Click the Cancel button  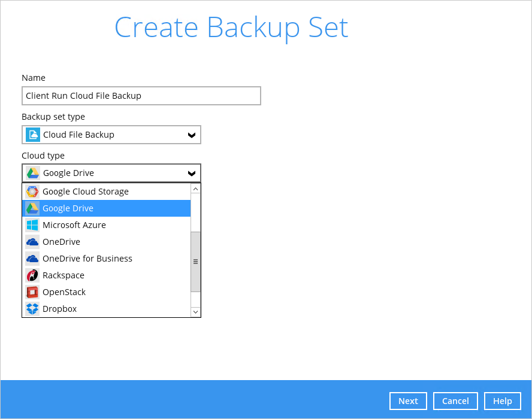coord(455,401)
